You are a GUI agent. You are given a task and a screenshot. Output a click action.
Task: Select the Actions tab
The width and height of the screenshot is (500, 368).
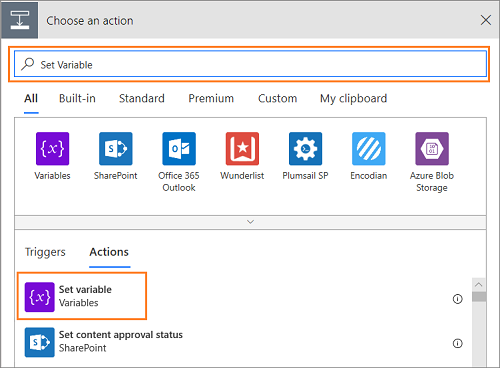(x=109, y=252)
